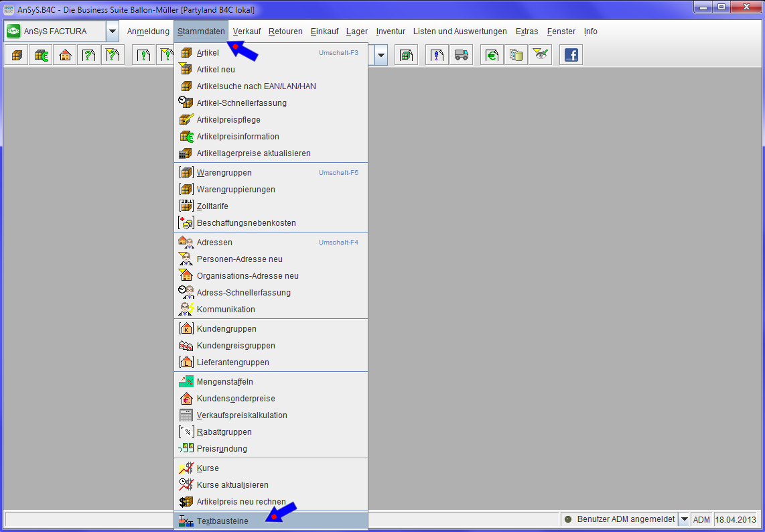Click the Facebook icon in the toolbar
The image size is (765, 532).
[x=571, y=56]
